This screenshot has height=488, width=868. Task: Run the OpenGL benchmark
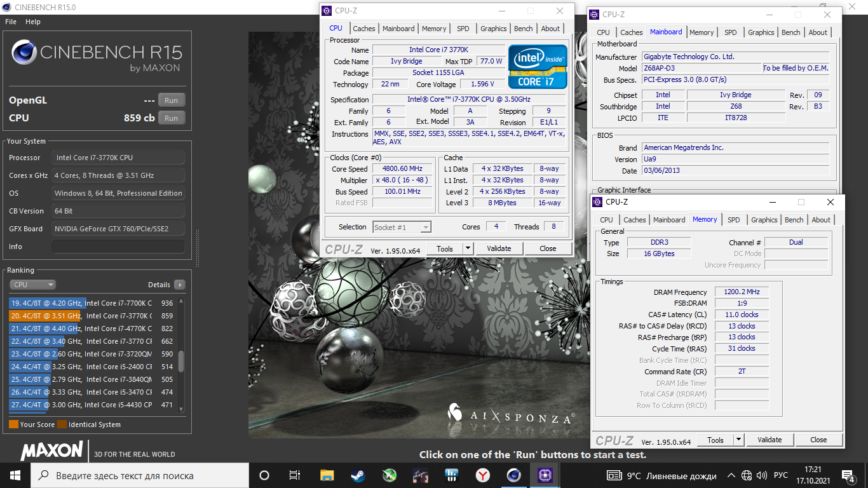pyautogui.click(x=172, y=100)
